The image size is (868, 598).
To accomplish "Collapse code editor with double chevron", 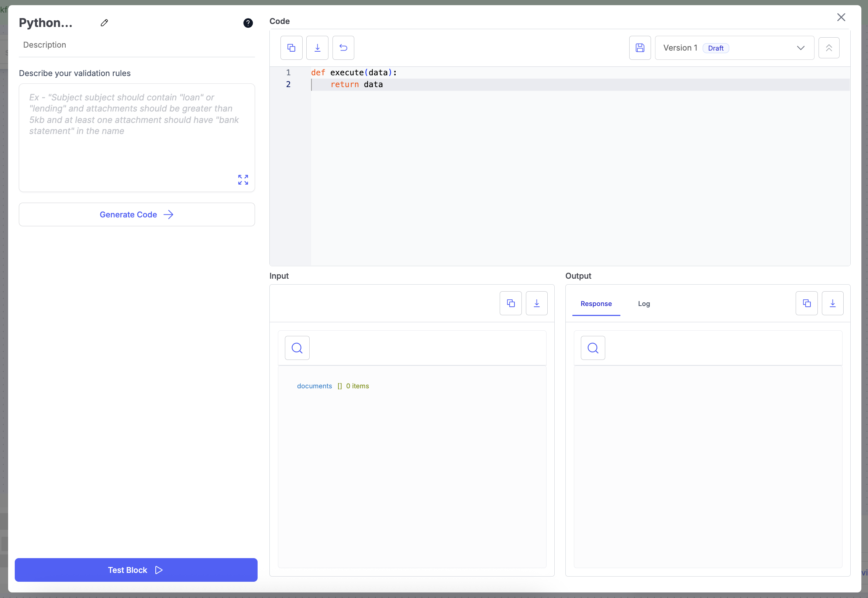I will coord(828,48).
